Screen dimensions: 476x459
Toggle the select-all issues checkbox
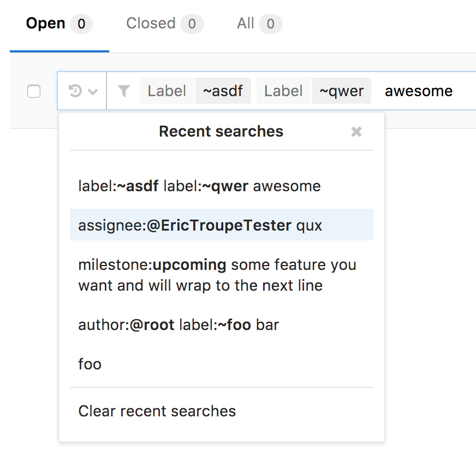tap(34, 91)
